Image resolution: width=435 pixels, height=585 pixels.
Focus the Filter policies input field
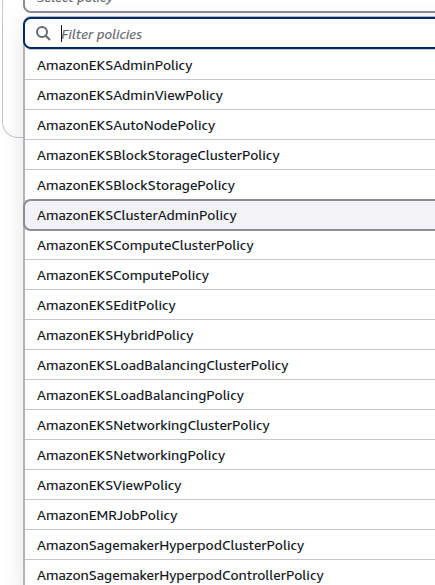tap(230, 34)
